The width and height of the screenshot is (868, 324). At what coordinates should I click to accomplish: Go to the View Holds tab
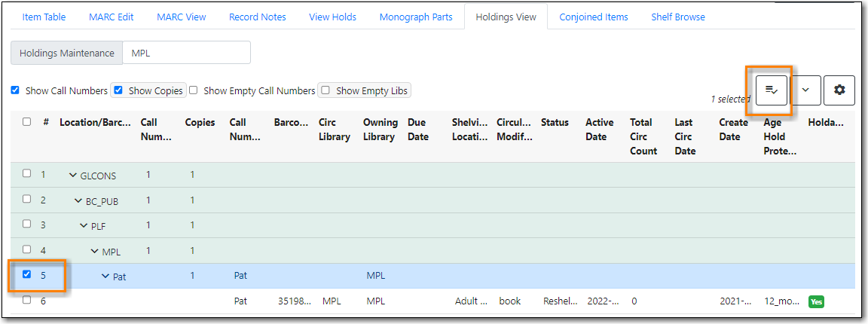tap(332, 17)
